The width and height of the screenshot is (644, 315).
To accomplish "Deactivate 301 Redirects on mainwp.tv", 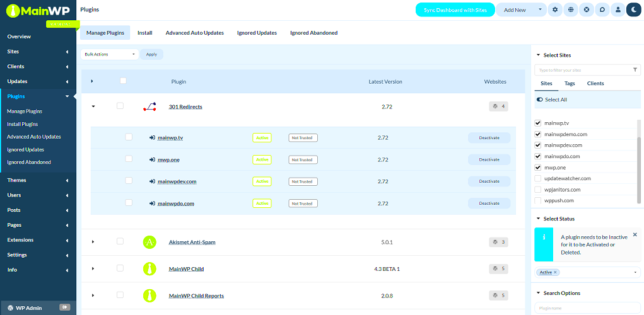I will point(489,138).
